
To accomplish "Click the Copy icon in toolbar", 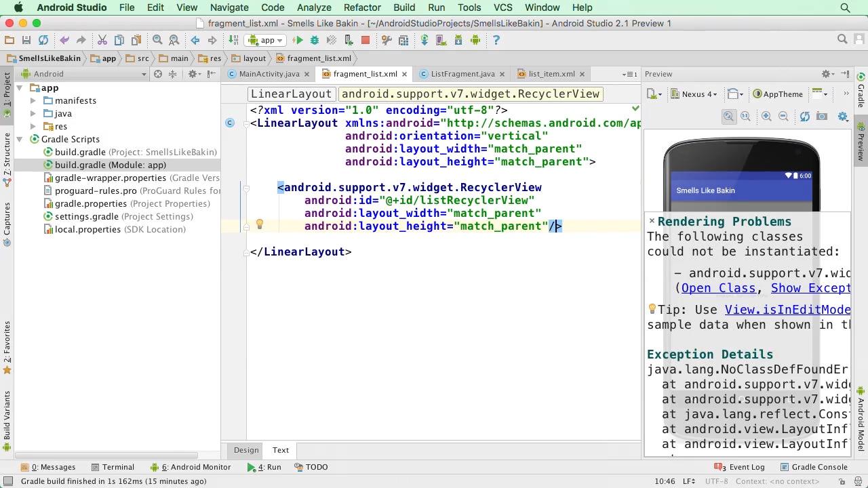I will 119,41.
